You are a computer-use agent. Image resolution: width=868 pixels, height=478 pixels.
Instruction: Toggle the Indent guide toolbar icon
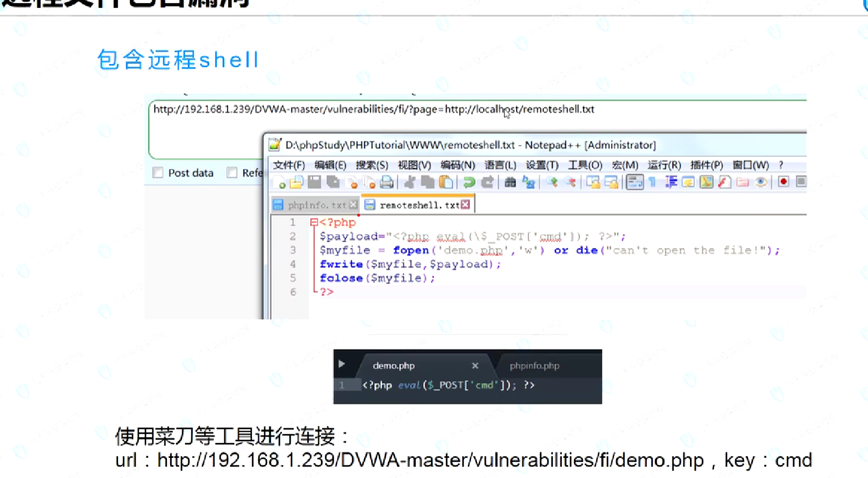coord(671,183)
